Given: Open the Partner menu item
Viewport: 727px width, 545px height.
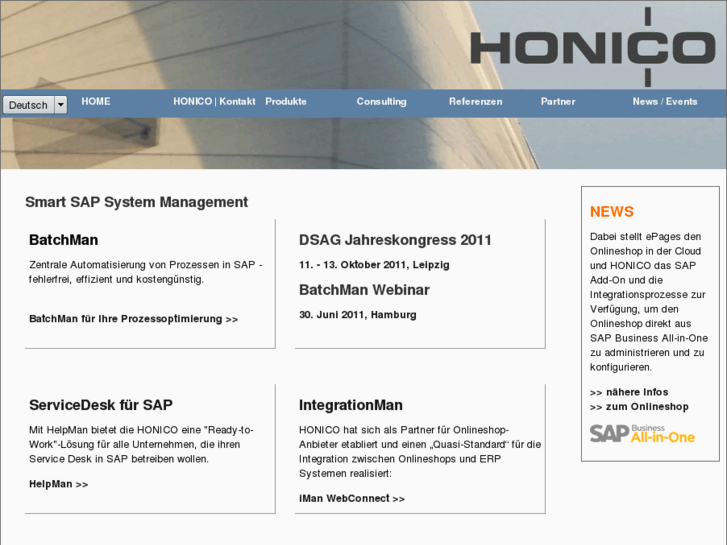Looking at the screenshot, I should [x=558, y=101].
